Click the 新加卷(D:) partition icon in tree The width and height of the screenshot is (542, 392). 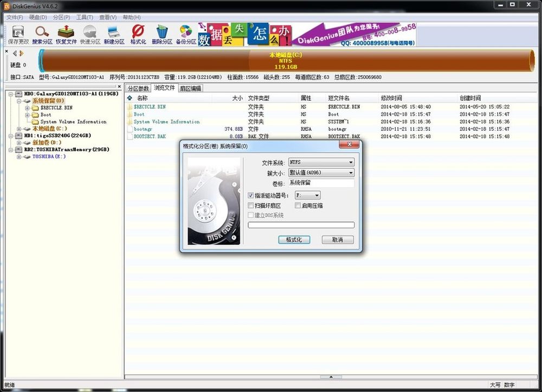(27, 143)
